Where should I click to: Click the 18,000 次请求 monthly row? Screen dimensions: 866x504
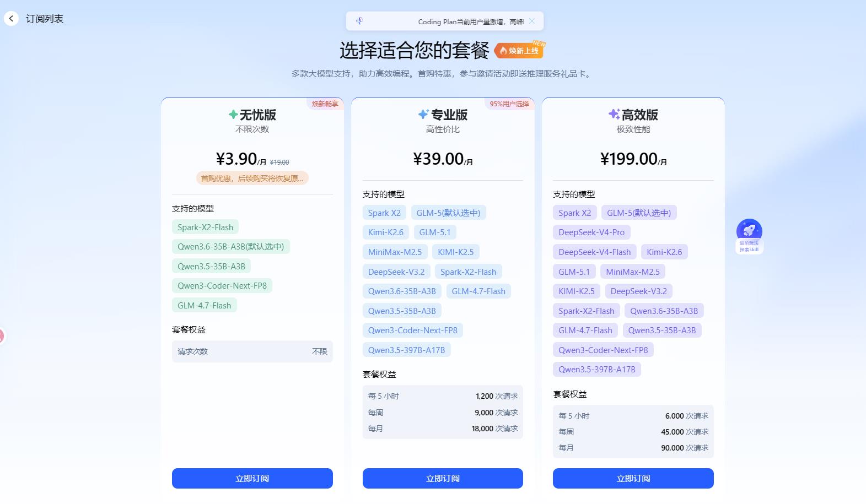(443, 429)
